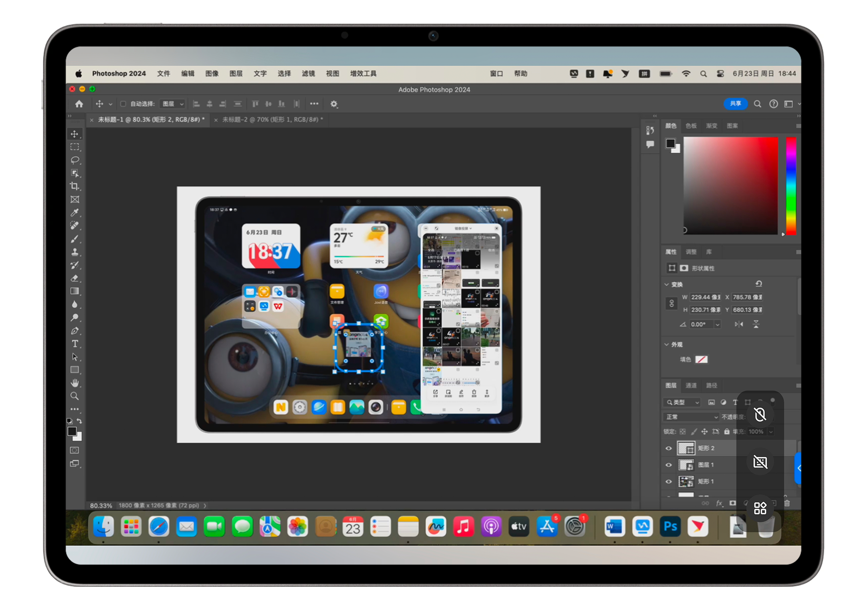The height and width of the screenshot is (610, 868).
Task: Select the Pen tool
Action: point(75,331)
